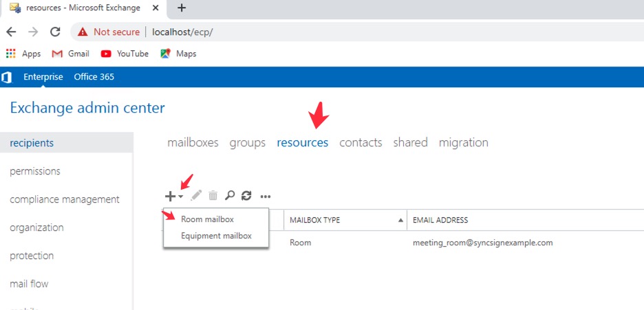Viewport: 644px width, 310px height.
Task: Click the Edit pencil icon
Action: (x=196, y=195)
